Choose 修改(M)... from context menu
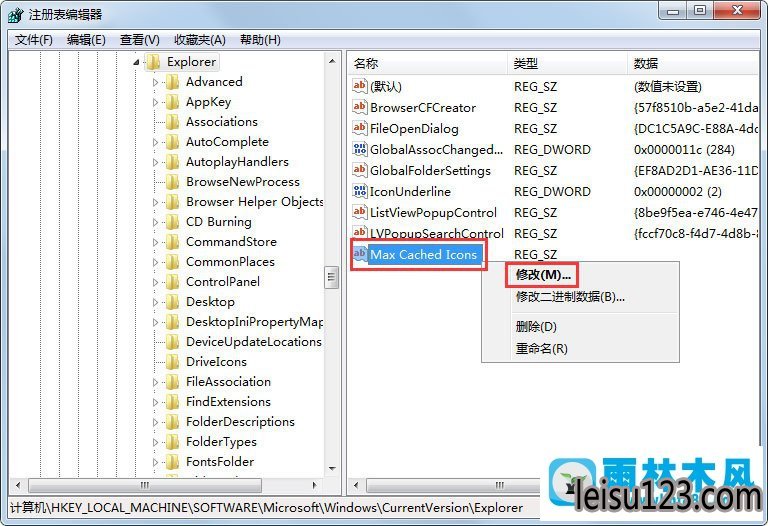Screen dimensions: 768x526 (543, 275)
